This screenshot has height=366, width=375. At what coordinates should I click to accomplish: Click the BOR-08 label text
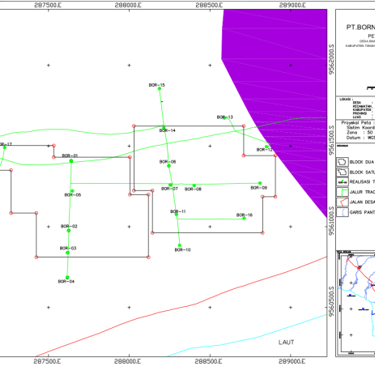tap(193, 189)
